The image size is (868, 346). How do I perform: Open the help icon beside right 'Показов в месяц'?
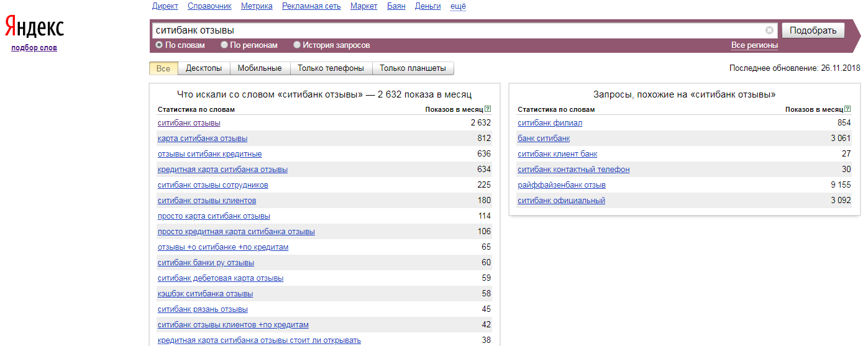click(848, 109)
